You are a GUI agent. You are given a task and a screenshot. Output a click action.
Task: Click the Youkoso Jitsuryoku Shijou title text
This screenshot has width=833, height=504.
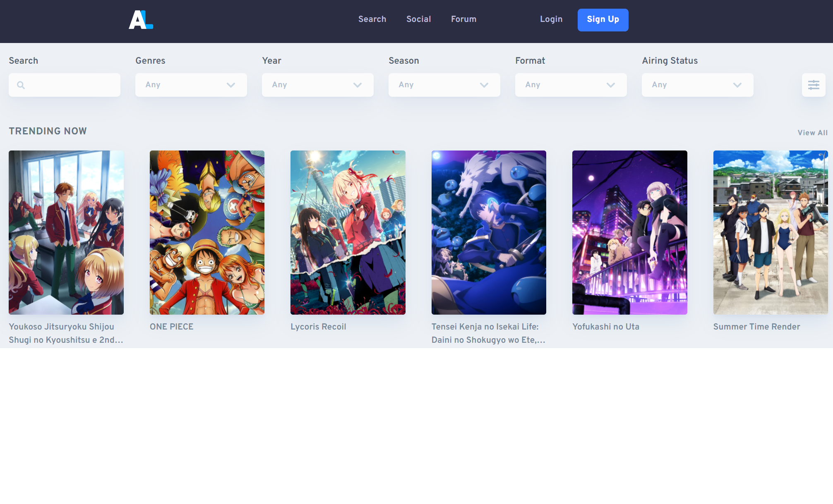click(66, 333)
